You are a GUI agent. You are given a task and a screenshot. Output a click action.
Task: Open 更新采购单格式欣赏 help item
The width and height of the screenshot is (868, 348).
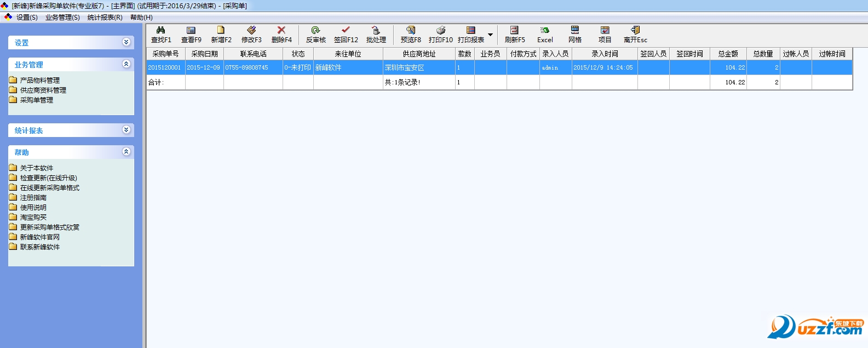(50, 227)
